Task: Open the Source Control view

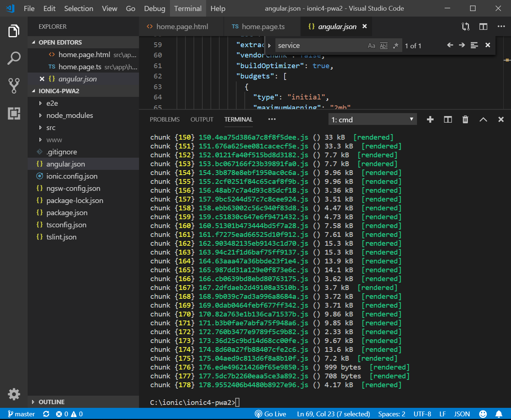Action: coord(14,85)
